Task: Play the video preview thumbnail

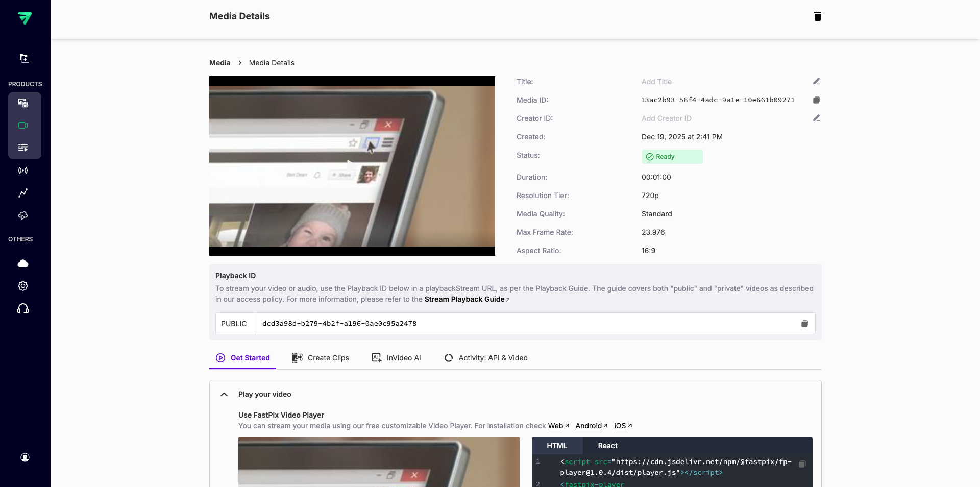Action: [x=351, y=166]
